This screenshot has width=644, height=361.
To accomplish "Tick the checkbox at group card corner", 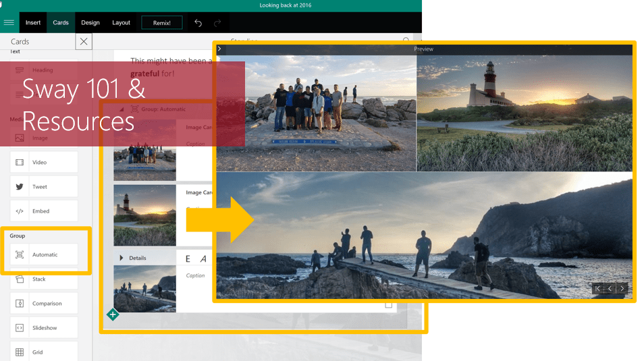I will [389, 305].
